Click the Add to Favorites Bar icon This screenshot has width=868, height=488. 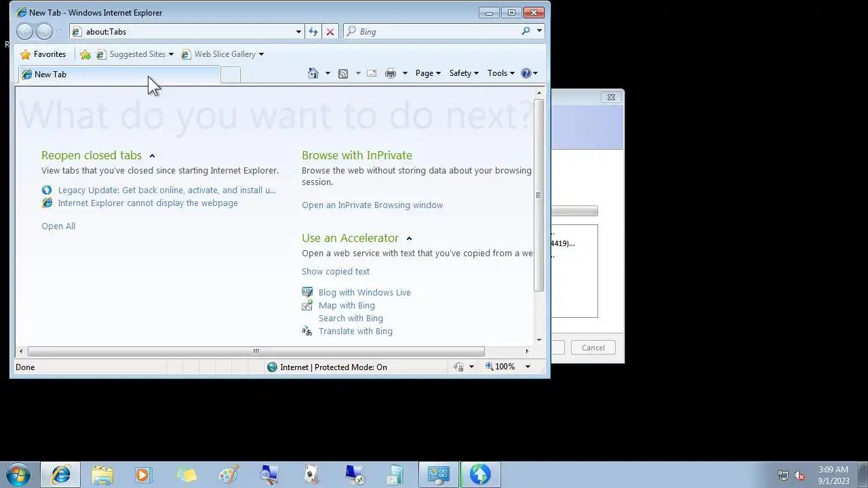click(85, 54)
